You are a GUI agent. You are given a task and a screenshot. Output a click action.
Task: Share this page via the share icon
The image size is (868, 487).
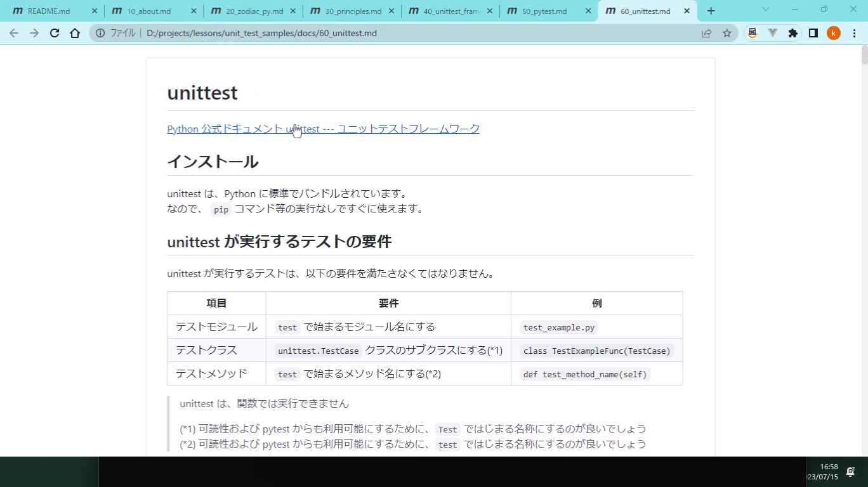click(706, 33)
